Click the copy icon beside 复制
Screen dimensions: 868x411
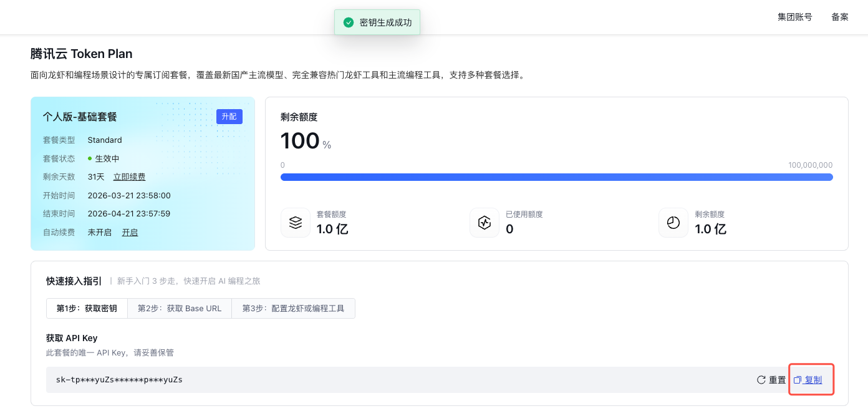click(x=797, y=380)
